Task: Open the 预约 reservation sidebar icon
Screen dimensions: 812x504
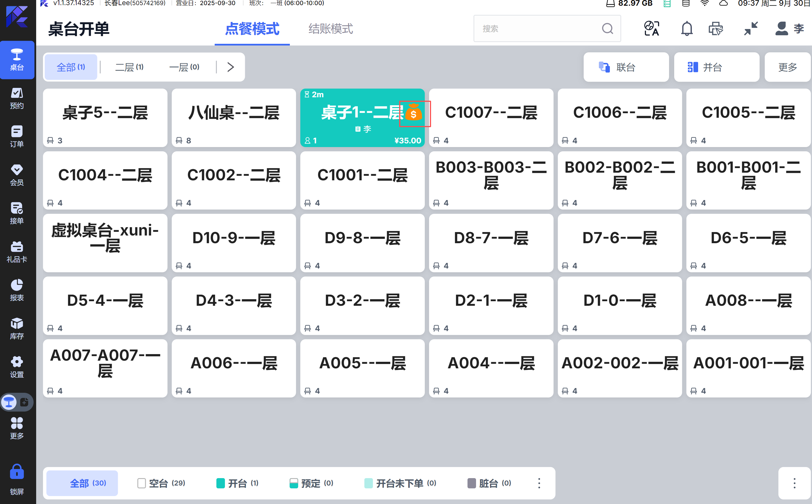Action: [17, 98]
